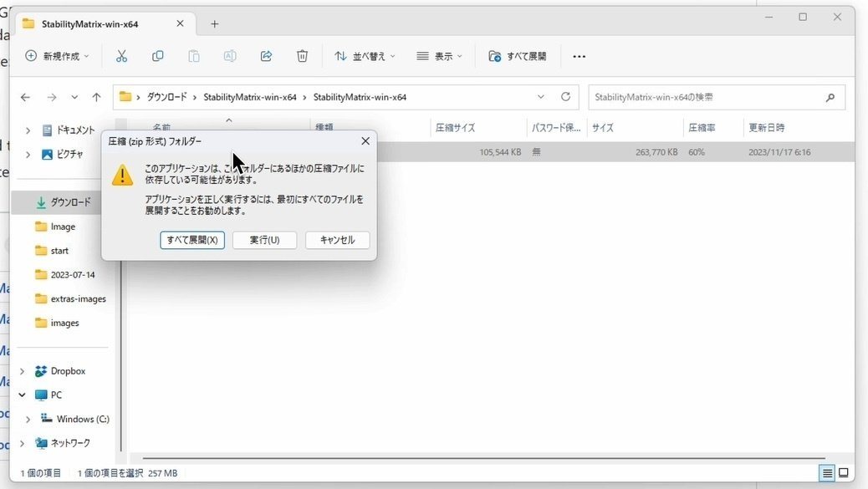Open the start folder in sidebar
This screenshot has height=489, width=868.
[52, 251]
